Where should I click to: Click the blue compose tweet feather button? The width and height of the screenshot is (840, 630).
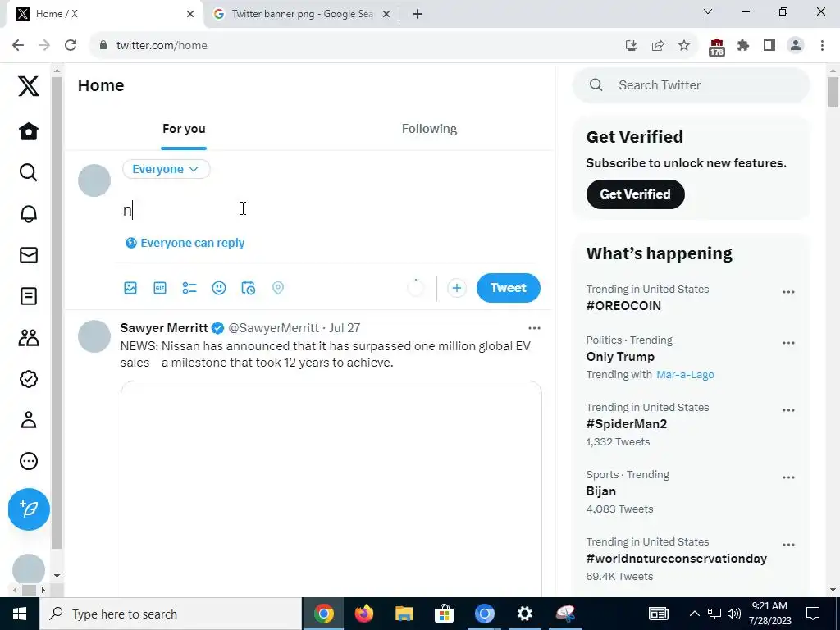(29, 509)
